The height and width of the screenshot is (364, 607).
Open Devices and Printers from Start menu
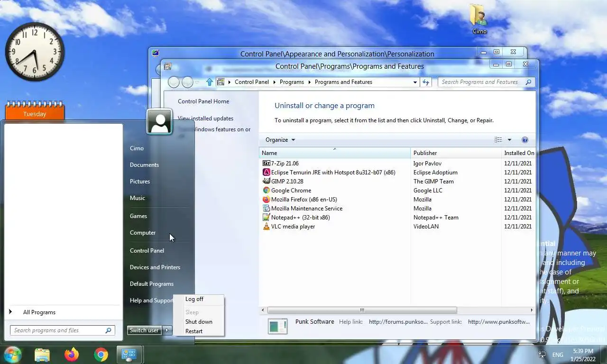(x=155, y=267)
